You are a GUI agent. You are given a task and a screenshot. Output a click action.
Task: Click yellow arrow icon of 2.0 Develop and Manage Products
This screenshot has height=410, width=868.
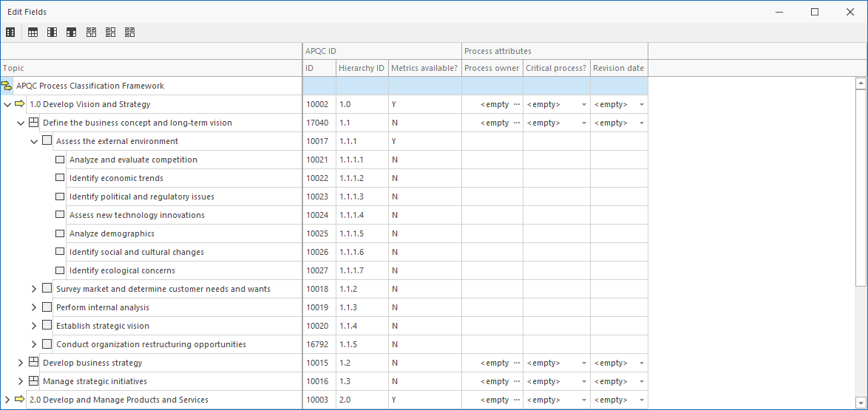click(x=20, y=400)
